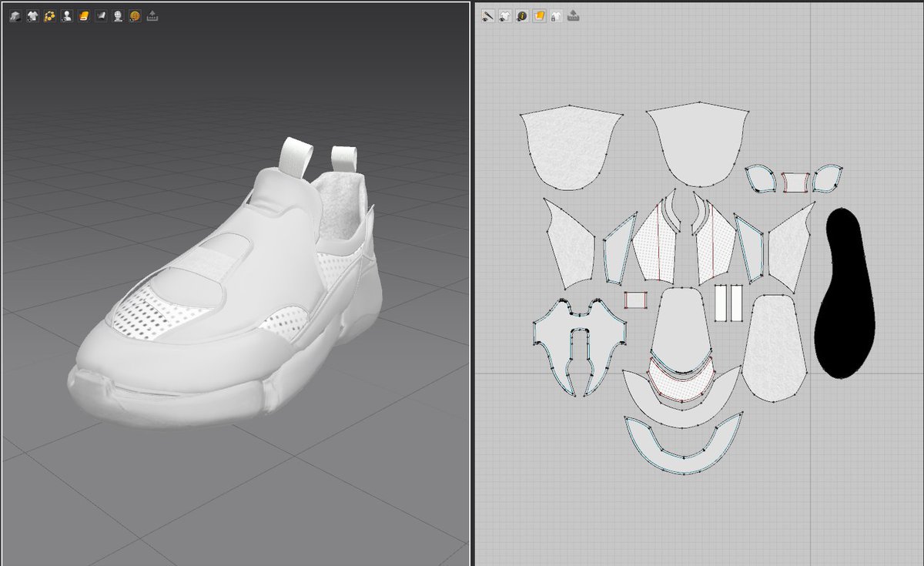Collapse the 3D window toolbar with the tray arrow icon
This screenshot has width=924, height=566.
tap(152, 15)
